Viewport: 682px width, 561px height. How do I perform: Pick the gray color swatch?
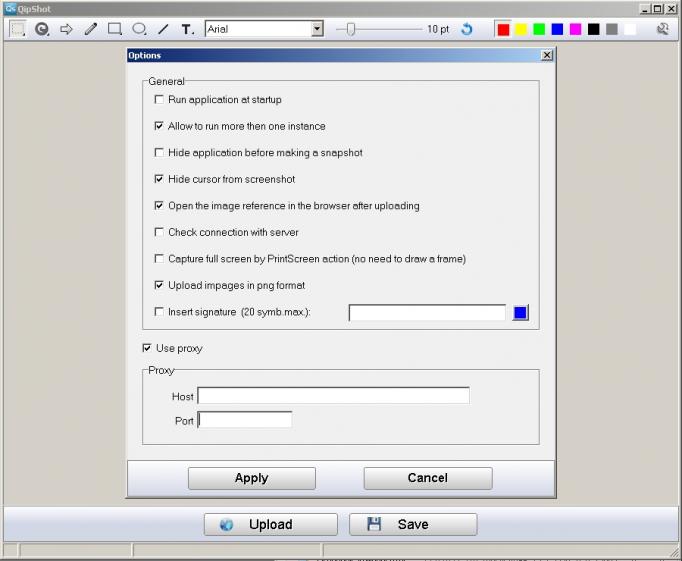(x=612, y=29)
